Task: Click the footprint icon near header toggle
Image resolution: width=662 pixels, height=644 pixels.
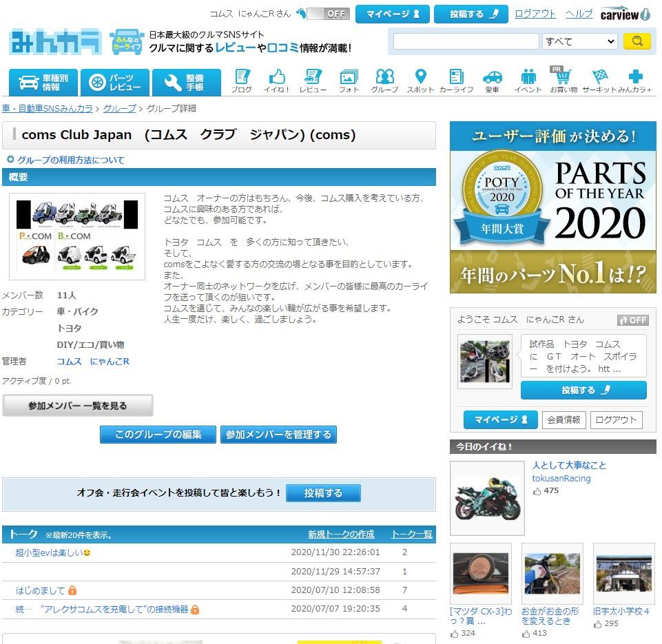Action: (301, 14)
